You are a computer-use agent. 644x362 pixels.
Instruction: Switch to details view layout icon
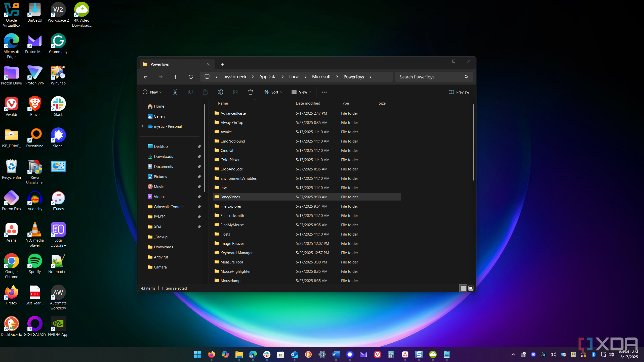click(x=463, y=288)
